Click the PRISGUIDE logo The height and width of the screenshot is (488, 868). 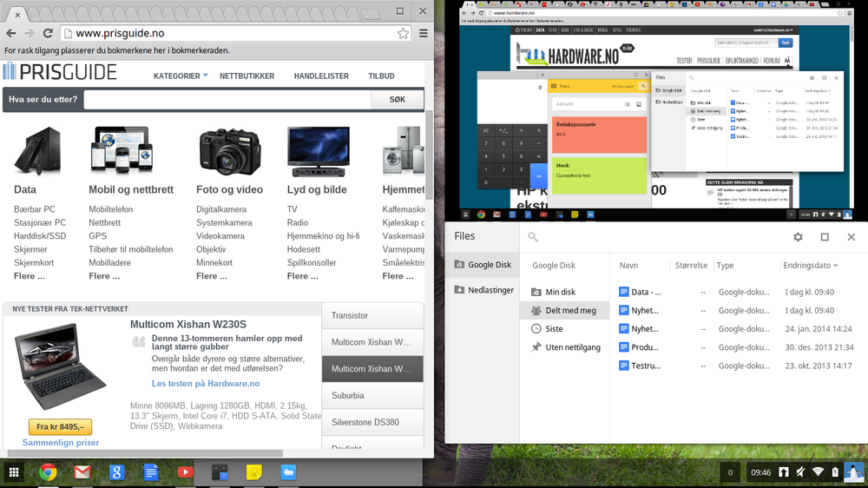click(60, 71)
